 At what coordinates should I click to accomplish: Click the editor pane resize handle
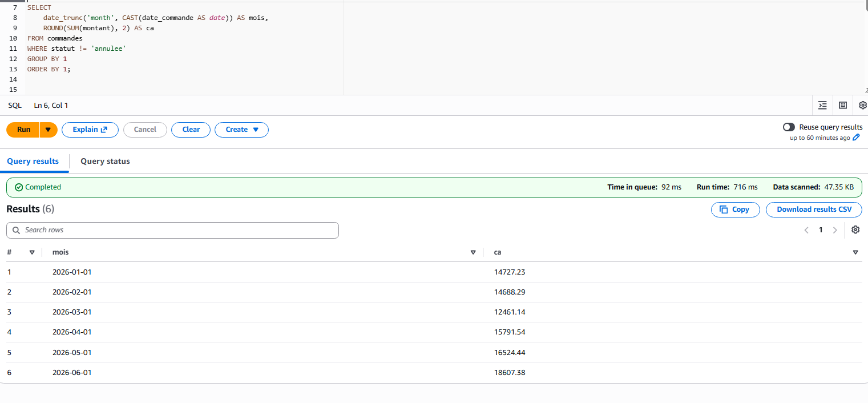(x=865, y=90)
